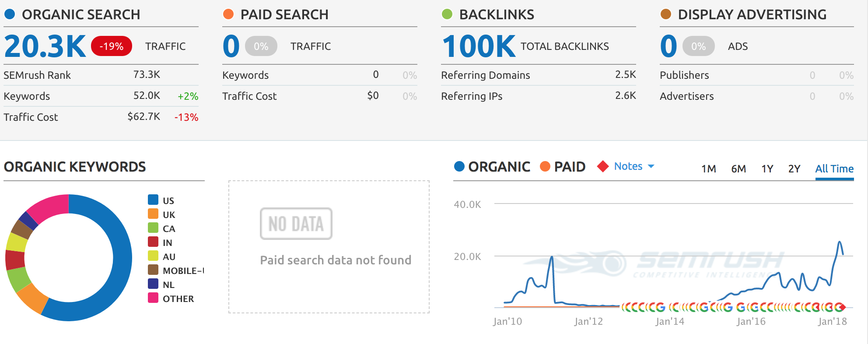868x344 pixels.
Task: Click the +2% keywords change
Action: (188, 96)
